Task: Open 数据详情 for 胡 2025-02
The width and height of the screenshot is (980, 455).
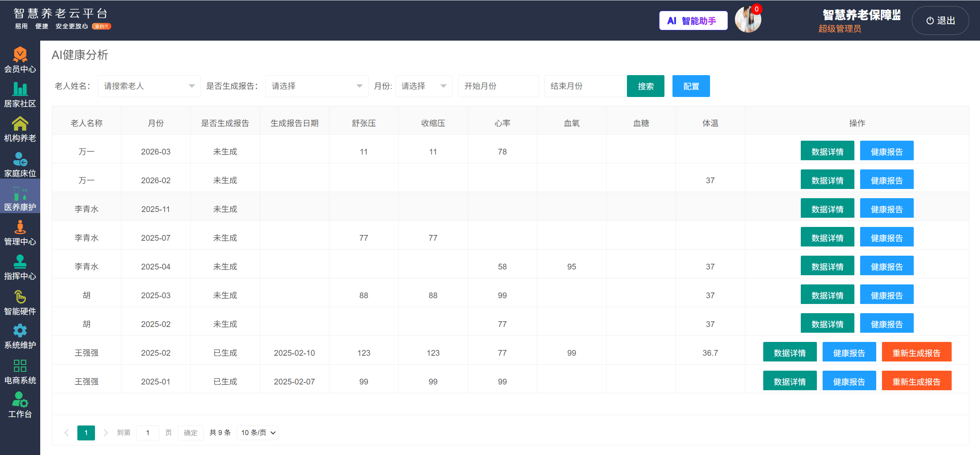Action: point(827,324)
